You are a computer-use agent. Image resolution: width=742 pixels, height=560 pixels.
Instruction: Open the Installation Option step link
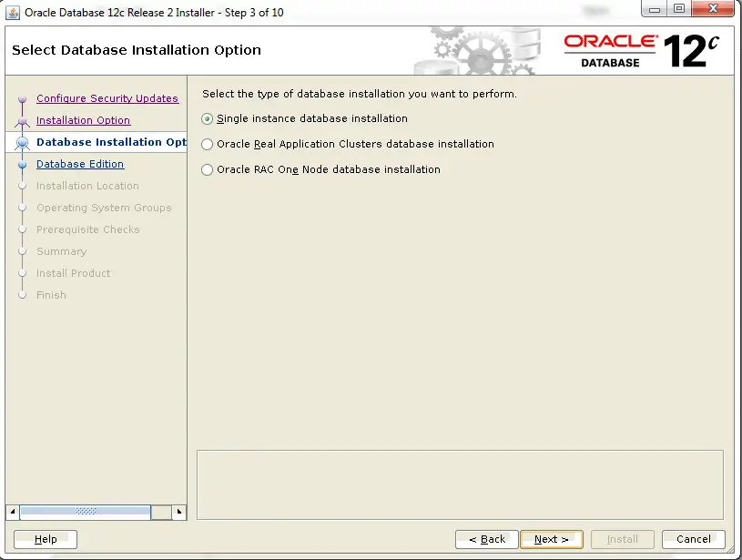click(x=83, y=120)
